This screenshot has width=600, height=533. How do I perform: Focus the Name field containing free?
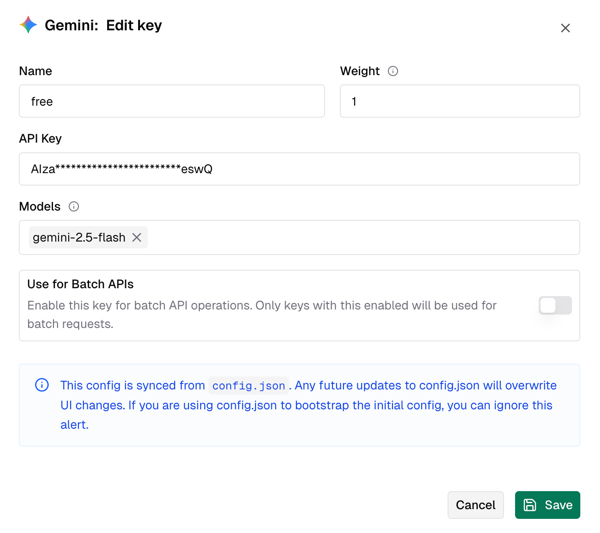(x=171, y=101)
